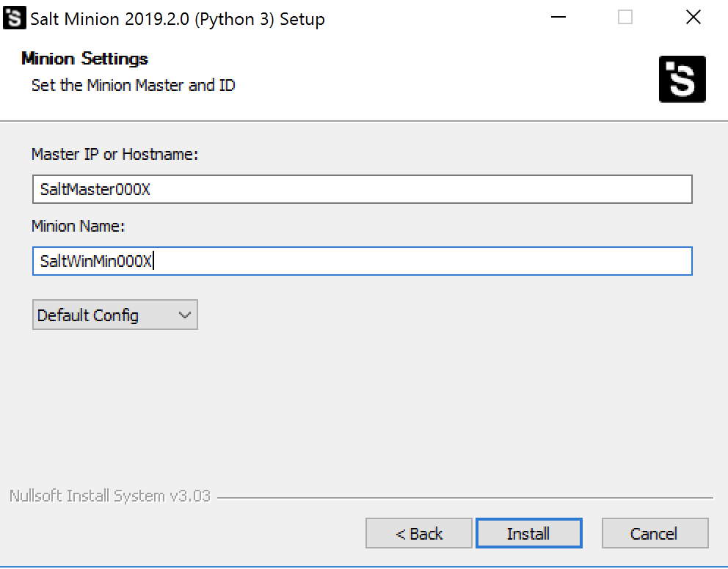Click the chevron arrow on the config combo box
The width and height of the screenshot is (728, 569).
coord(185,315)
